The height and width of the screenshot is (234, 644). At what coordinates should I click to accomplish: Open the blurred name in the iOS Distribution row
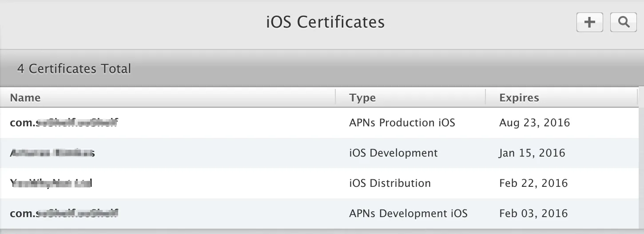(x=51, y=183)
